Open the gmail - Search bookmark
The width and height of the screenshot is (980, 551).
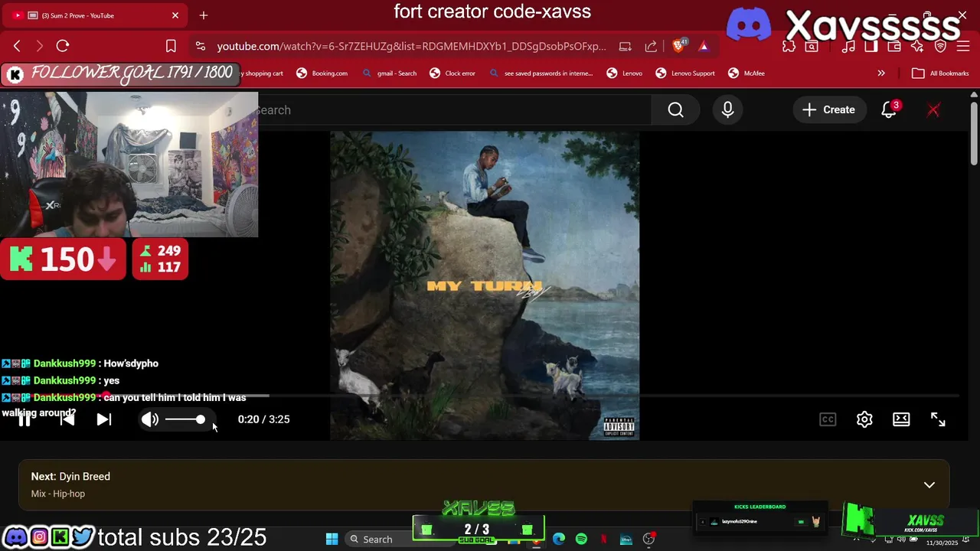[389, 73]
